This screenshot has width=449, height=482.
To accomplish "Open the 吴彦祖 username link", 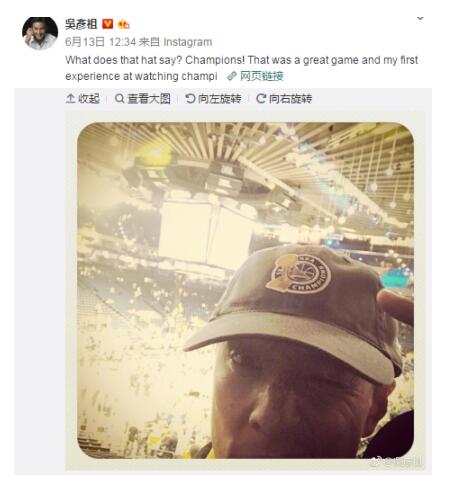I will tap(81, 24).
